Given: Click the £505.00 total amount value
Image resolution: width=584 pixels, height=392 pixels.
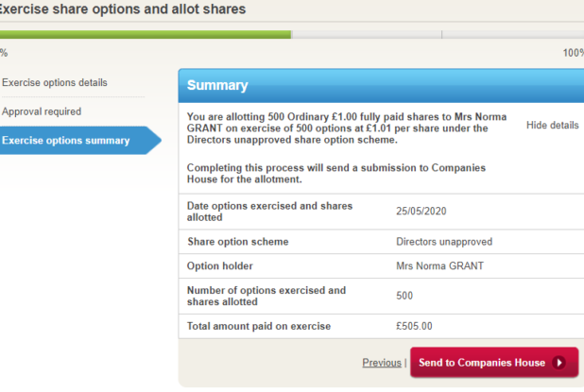Looking at the screenshot, I should 414,327.
